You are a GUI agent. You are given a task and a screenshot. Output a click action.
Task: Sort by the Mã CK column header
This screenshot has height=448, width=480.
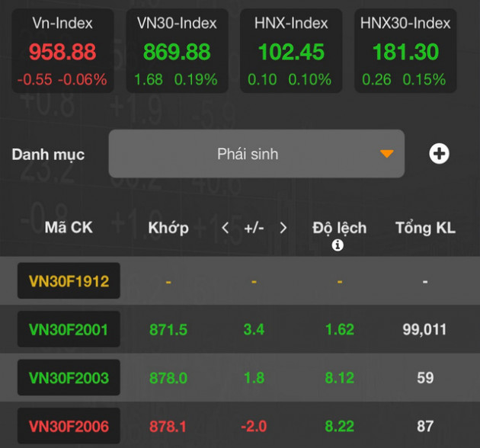[x=69, y=228]
